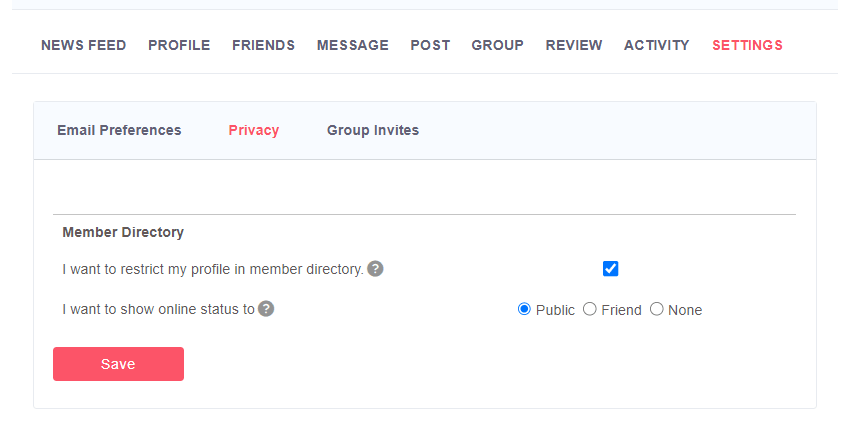Click the Settings navigation item
The height and width of the screenshot is (429, 857).
point(747,45)
